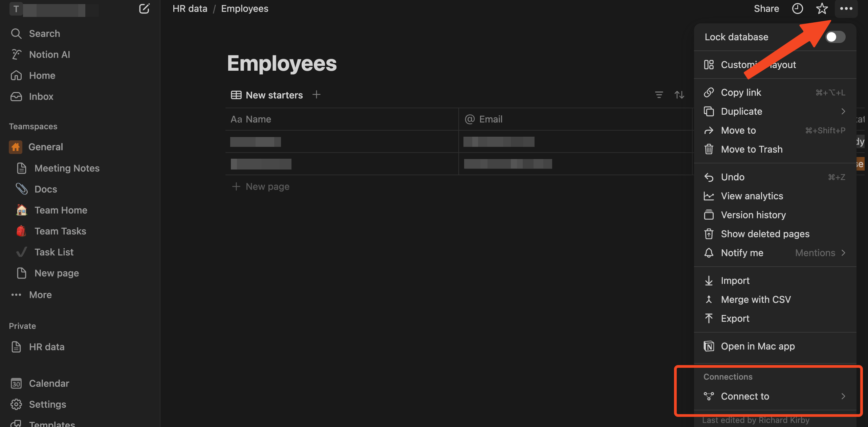This screenshot has height=427, width=868.
Task: Expand the Duplicate submenu
Action: (x=775, y=111)
